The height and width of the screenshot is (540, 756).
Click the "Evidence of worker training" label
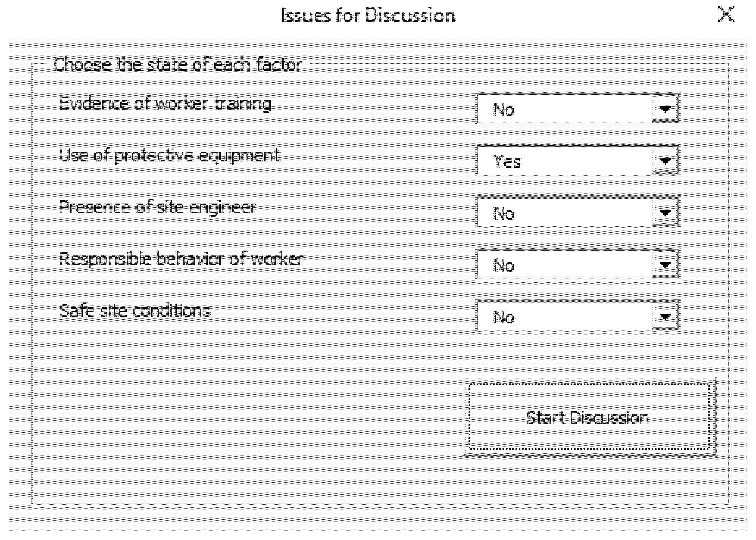coord(165,104)
